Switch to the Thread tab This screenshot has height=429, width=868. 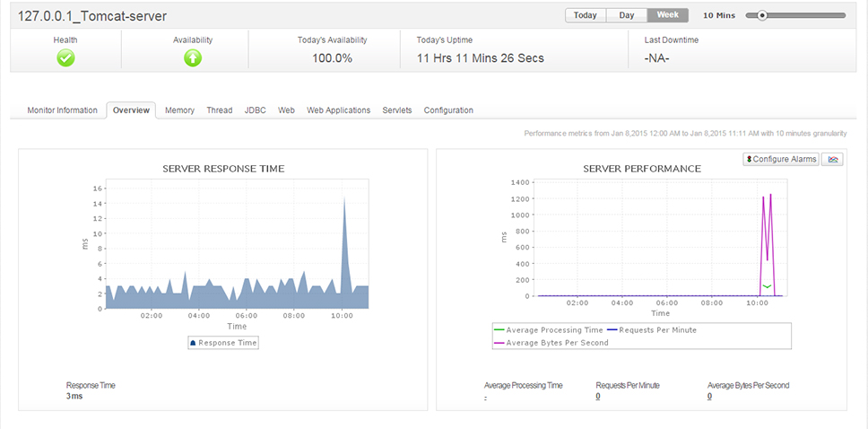(219, 110)
